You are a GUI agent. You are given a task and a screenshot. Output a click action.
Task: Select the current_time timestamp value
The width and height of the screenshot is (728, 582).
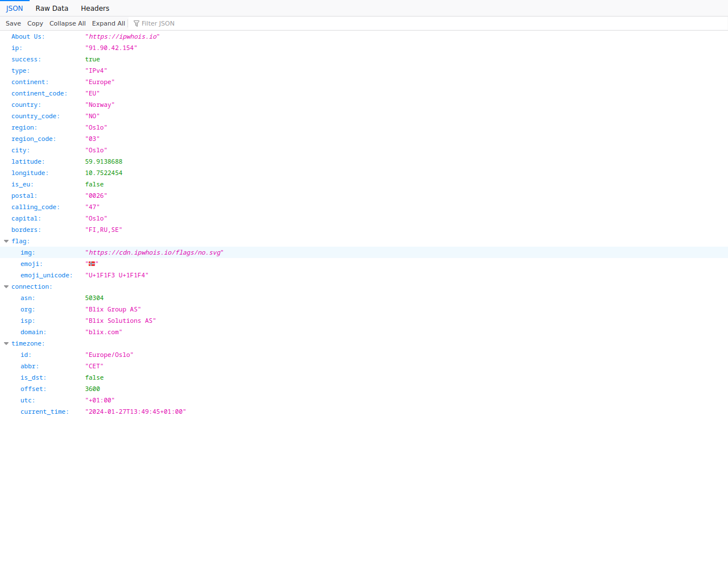[x=136, y=411]
